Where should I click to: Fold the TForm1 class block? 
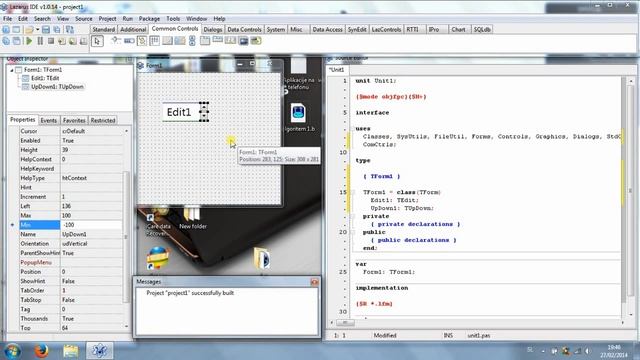[352, 192]
